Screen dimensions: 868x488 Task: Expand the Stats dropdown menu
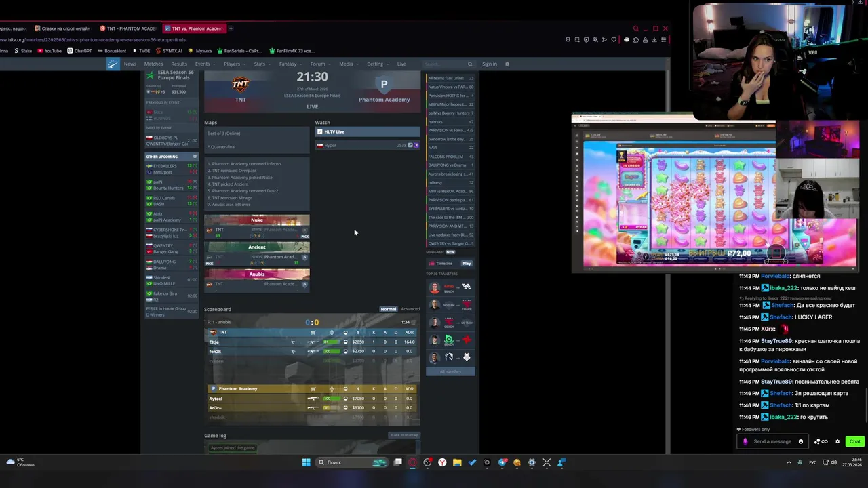tap(261, 64)
